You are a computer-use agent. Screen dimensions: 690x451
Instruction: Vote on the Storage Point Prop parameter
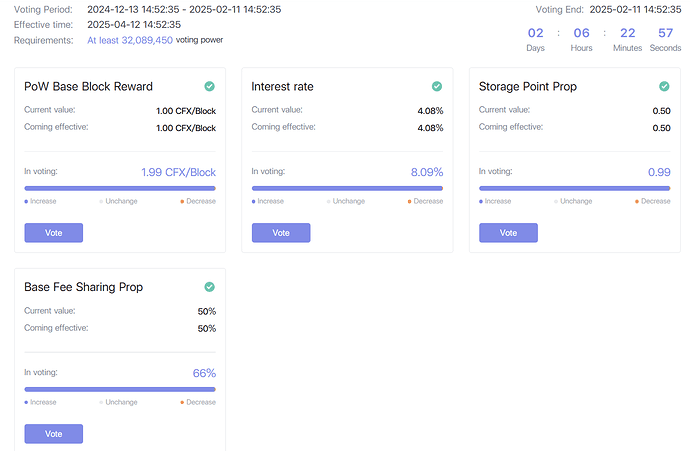pyautogui.click(x=508, y=232)
